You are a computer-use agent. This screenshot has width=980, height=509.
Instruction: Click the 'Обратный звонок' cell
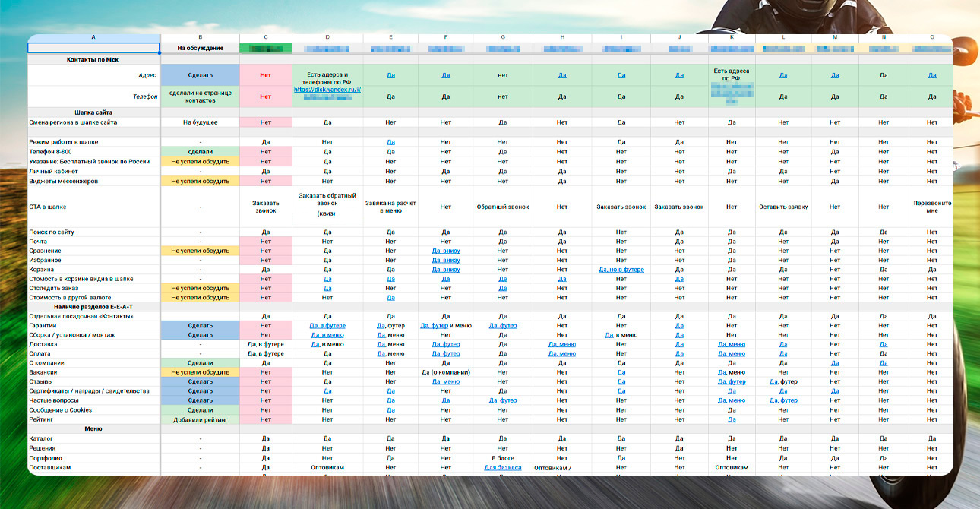(x=502, y=207)
